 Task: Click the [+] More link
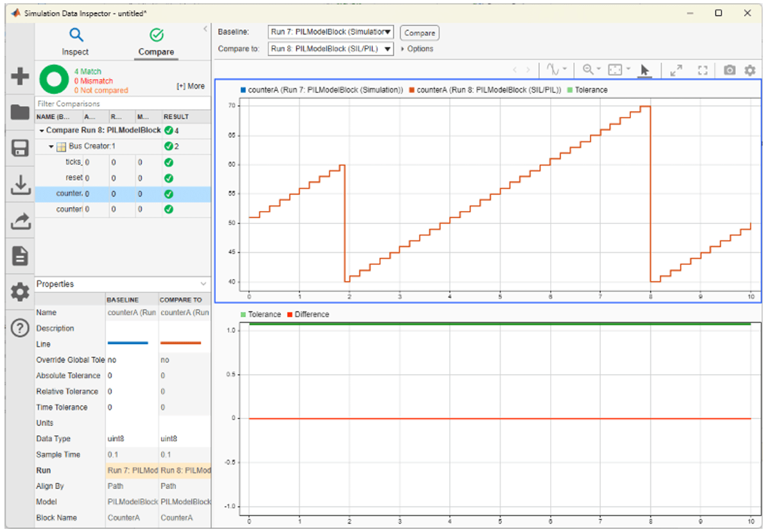[191, 86]
